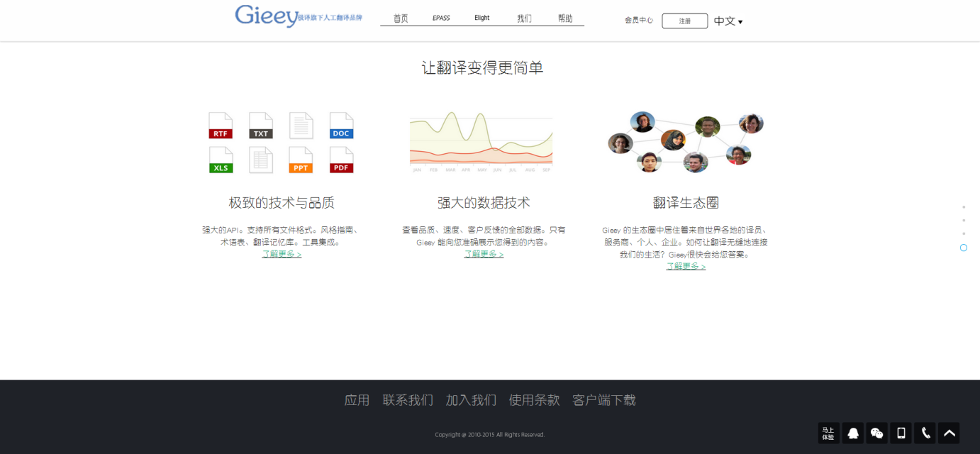This screenshot has height=454, width=980.
Task: Open the 帮助 menu item
Action: pos(565,18)
